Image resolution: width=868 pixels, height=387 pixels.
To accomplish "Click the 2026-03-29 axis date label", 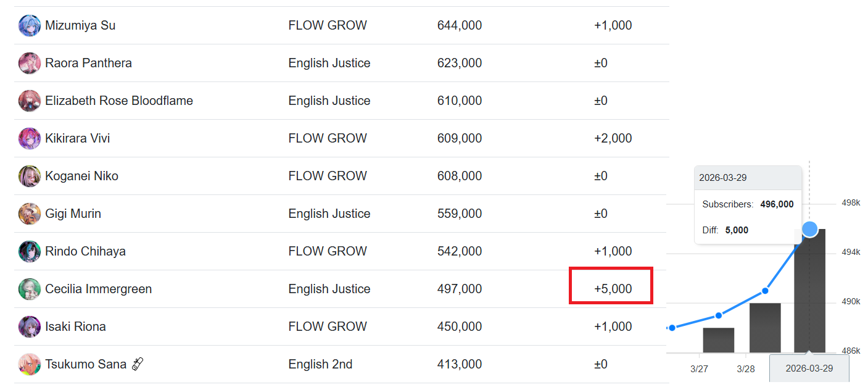I will [x=809, y=368].
